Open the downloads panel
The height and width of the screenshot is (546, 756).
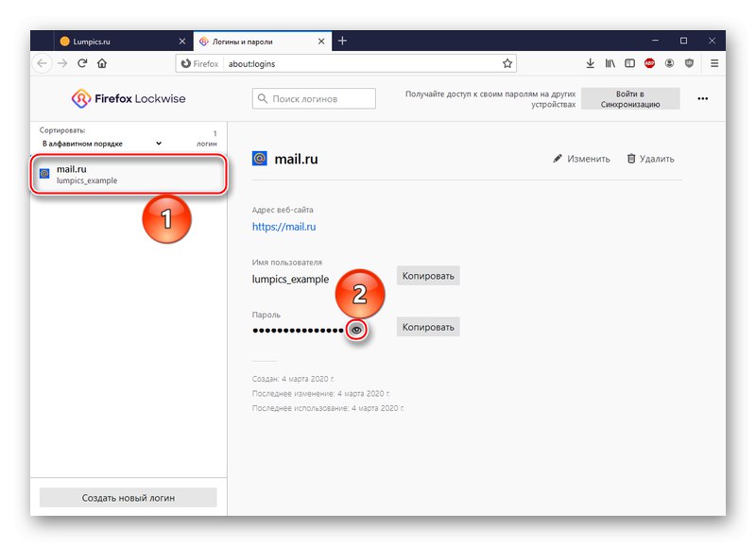(x=590, y=63)
